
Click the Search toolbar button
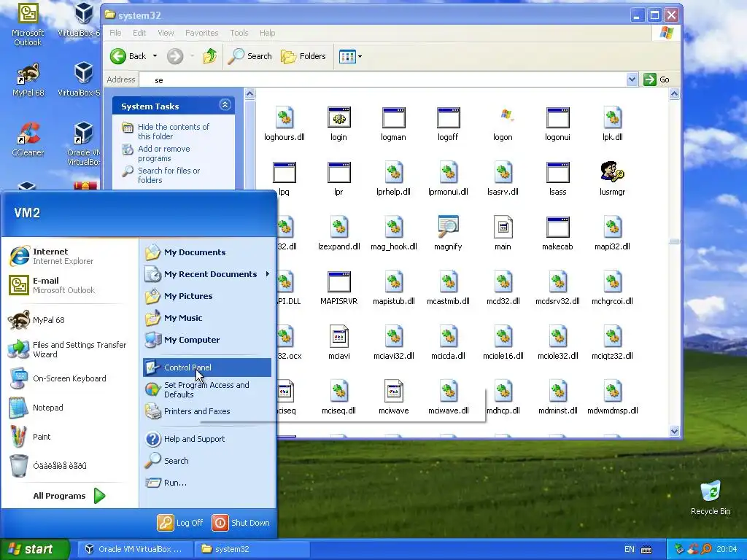249,56
